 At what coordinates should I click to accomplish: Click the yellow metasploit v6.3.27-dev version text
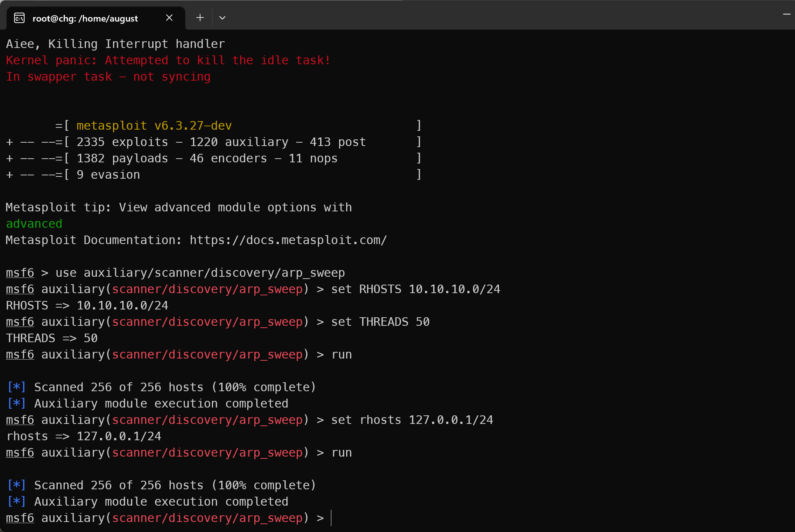[x=154, y=126]
